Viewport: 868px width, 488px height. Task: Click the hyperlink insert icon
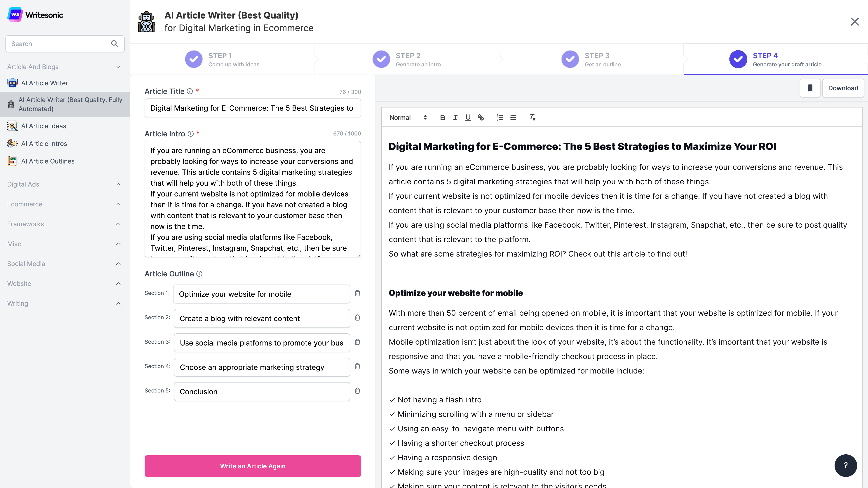[x=481, y=117]
